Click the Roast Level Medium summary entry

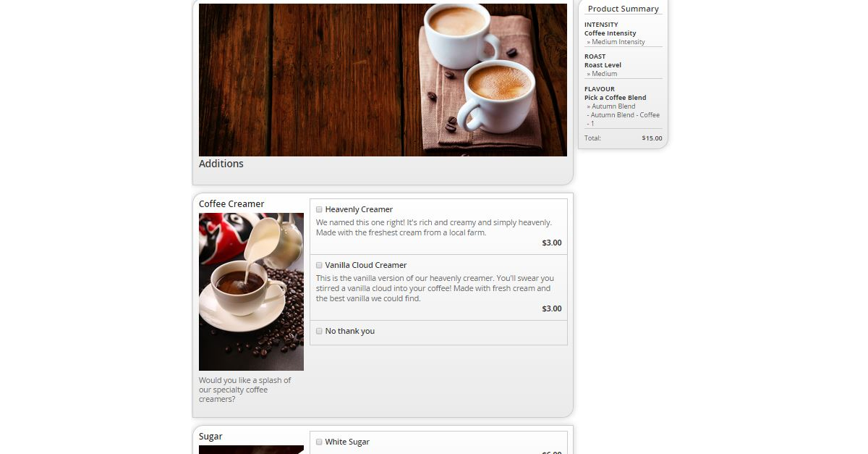click(x=602, y=74)
